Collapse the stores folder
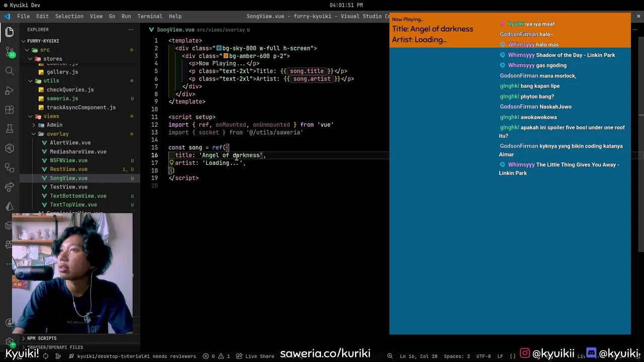The height and width of the screenshot is (362, 644). [x=30, y=59]
